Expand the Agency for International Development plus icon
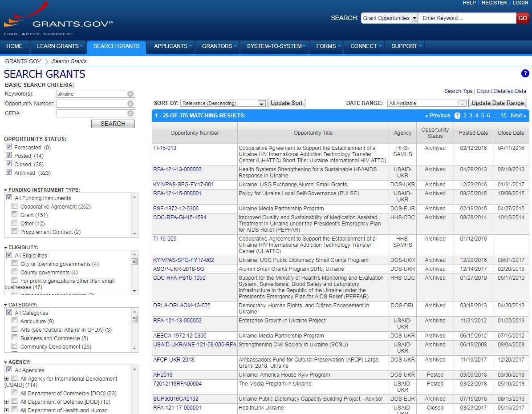The image size is (532, 414). pos(6,378)
